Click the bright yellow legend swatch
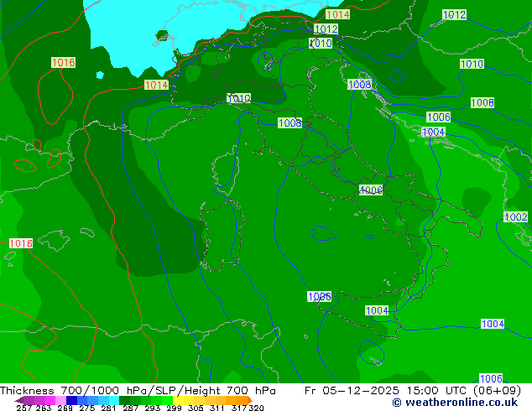Screen dimensions: 532x411 click(178, 400)
